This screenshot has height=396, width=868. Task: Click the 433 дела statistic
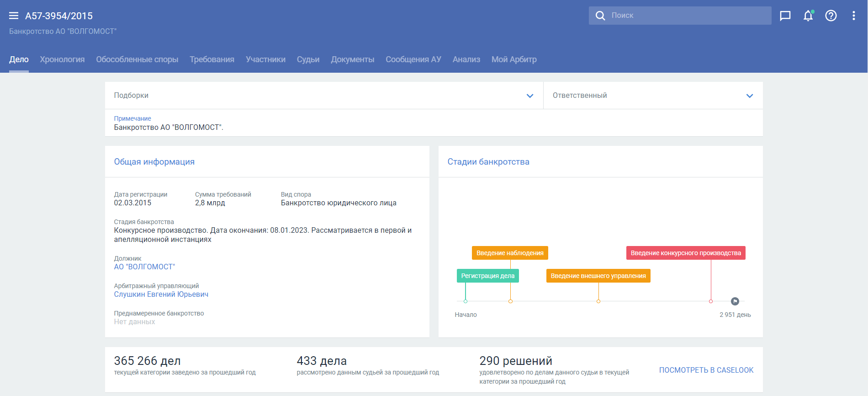coord(322,361)
